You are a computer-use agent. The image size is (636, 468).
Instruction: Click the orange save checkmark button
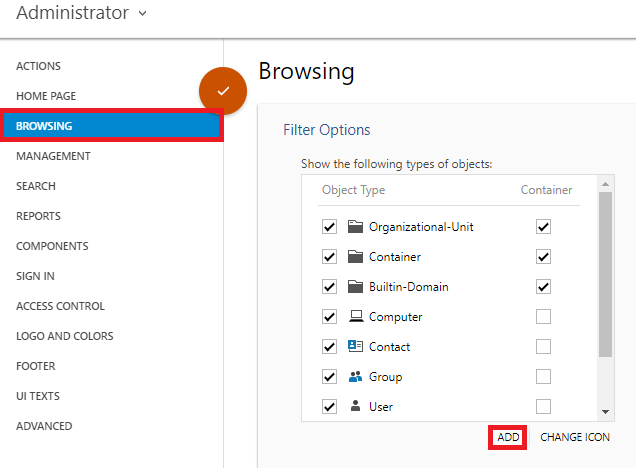tap(223, 91)
